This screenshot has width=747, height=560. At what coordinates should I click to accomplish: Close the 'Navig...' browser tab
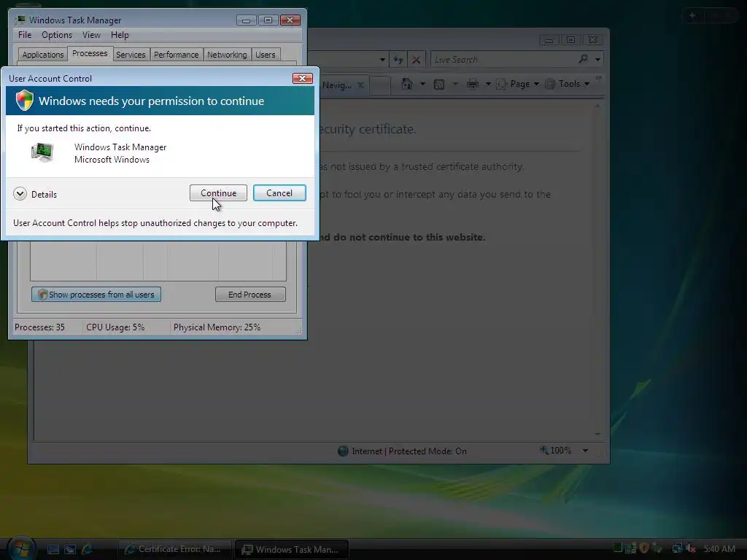coord(360,85)
